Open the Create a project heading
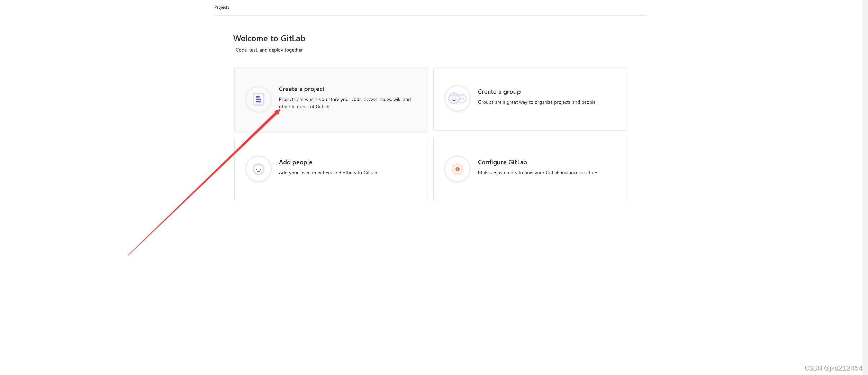The image size is (868, 375). click(301, 89)
